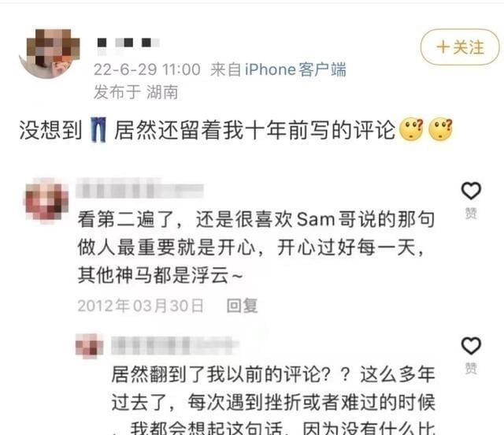Click the first confused face emoji
504x435 pixels.
pos(411,129)
